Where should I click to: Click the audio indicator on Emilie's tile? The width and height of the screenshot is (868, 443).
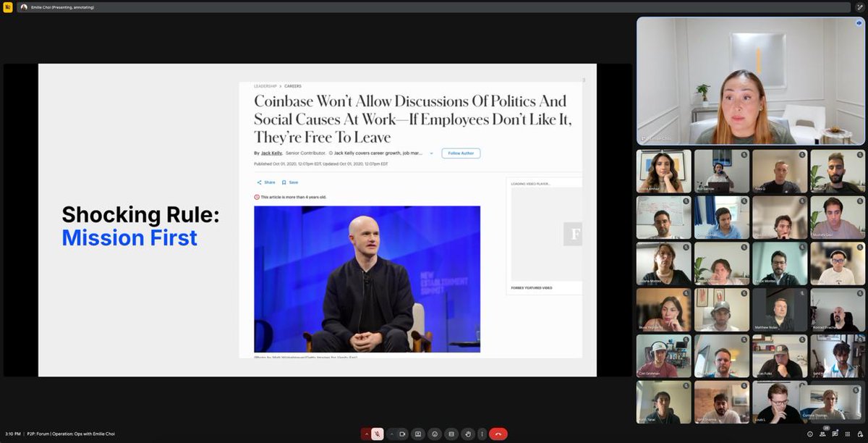click(x=859, y=23)
